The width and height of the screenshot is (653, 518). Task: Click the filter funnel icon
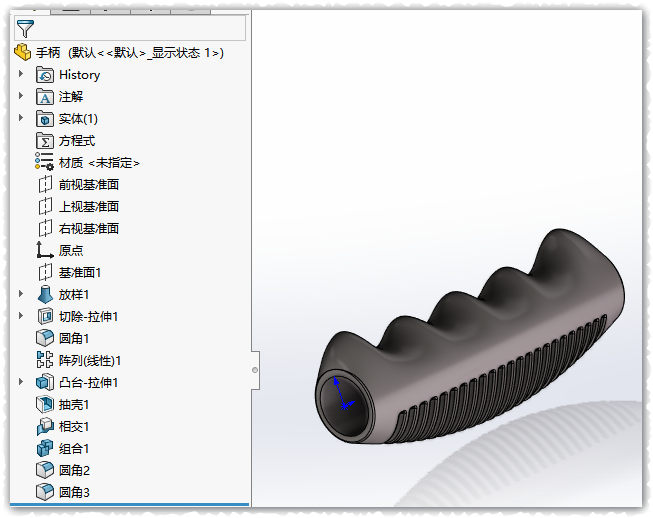point(25,28)
